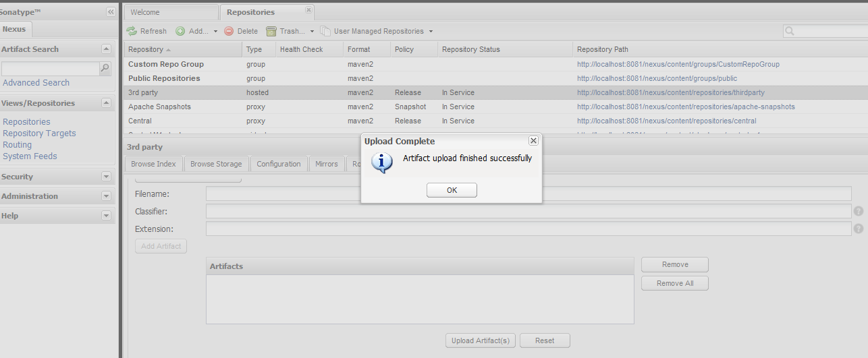Click the Delete repository button
This screenshot has height=358, width=868.
click(x=241, y=31)
